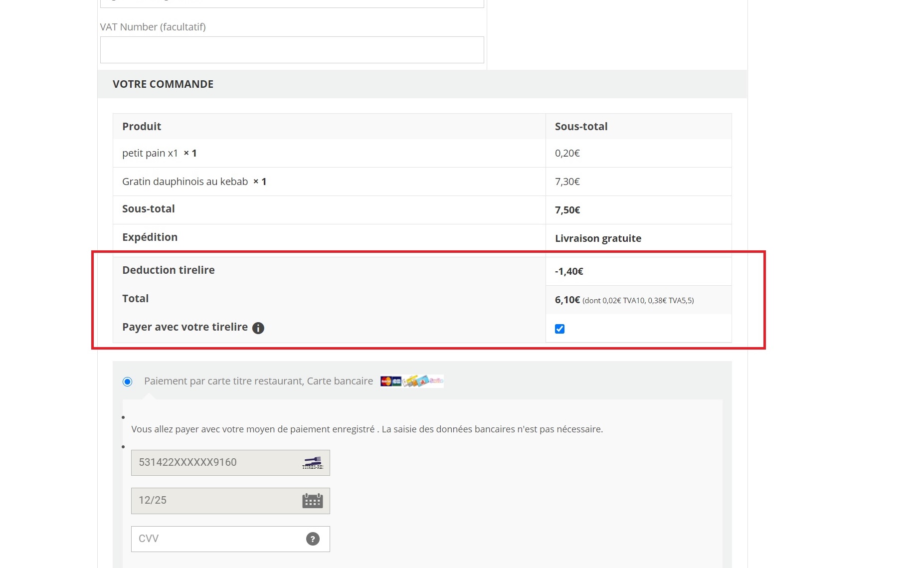Click the card number field 531422XXXXXX9160
Image resolution: width=924 pixels, height=568 pixels.
(230, 463)
